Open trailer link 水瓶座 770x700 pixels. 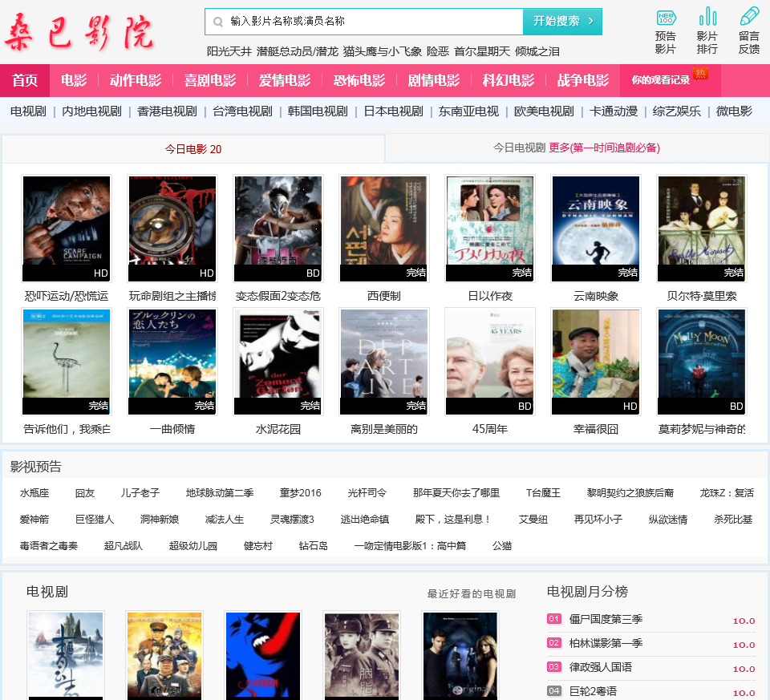[x=34, y=493]
